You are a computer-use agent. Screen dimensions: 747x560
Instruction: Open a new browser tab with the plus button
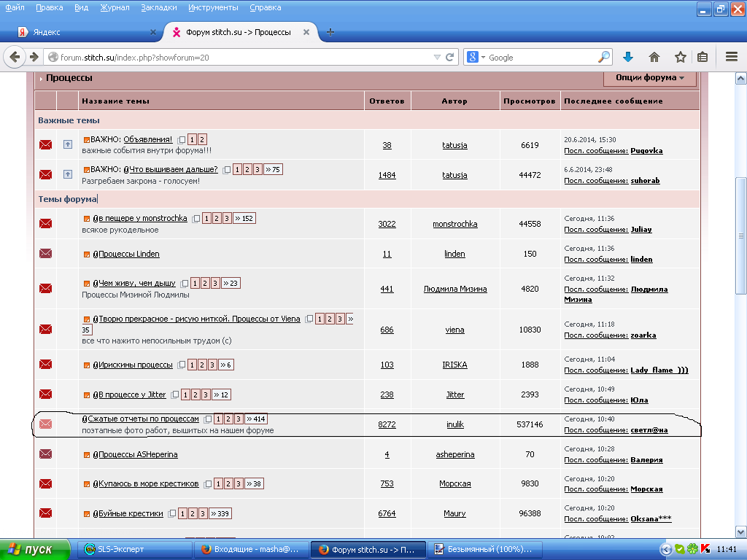click(x=330, y=32)
